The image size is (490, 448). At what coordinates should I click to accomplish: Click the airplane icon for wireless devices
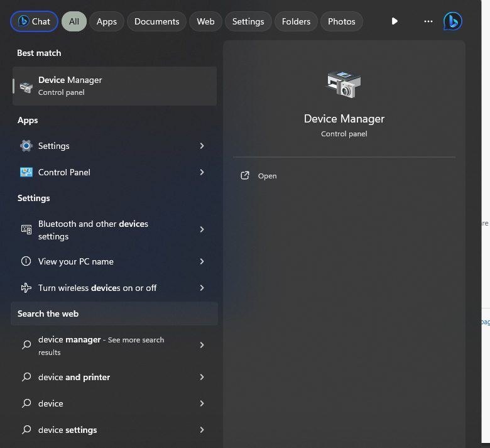(26, 288)
